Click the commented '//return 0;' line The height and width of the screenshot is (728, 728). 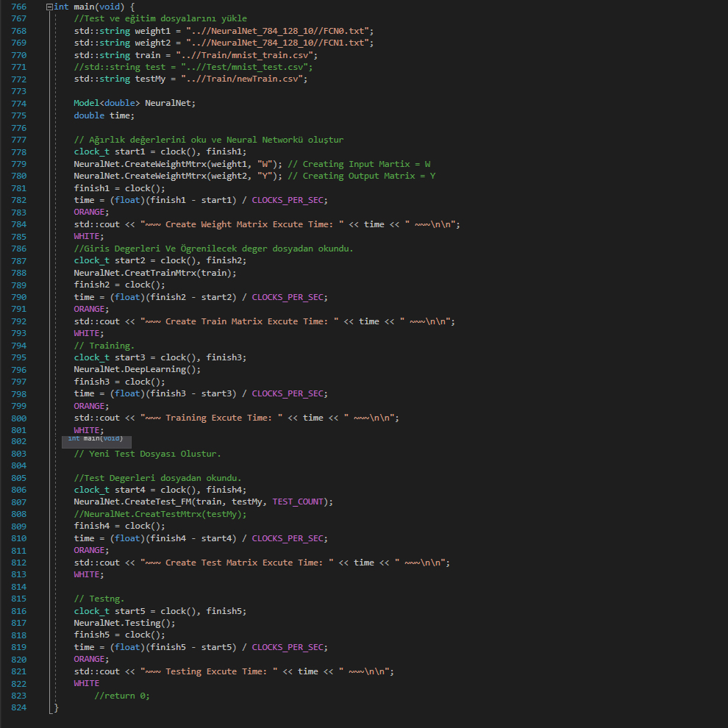pos(121,696)
